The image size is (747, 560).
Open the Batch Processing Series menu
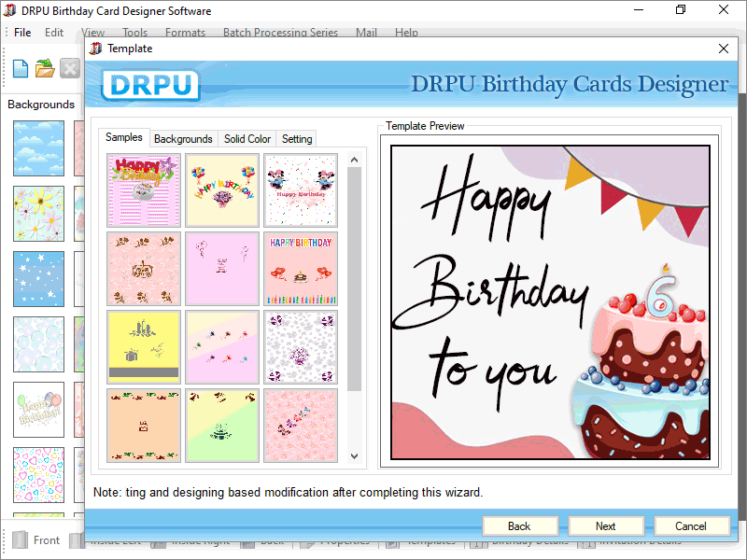281,33
